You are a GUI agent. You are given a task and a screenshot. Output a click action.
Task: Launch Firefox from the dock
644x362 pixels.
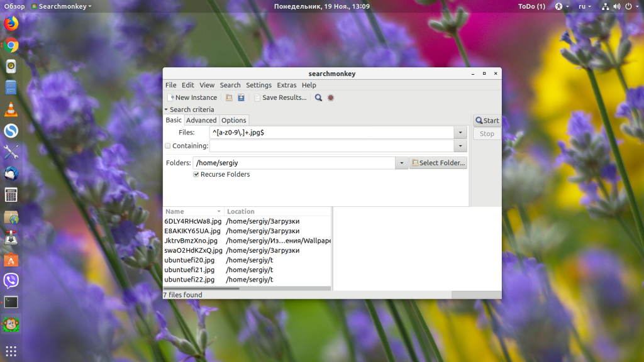pos(11,24)
